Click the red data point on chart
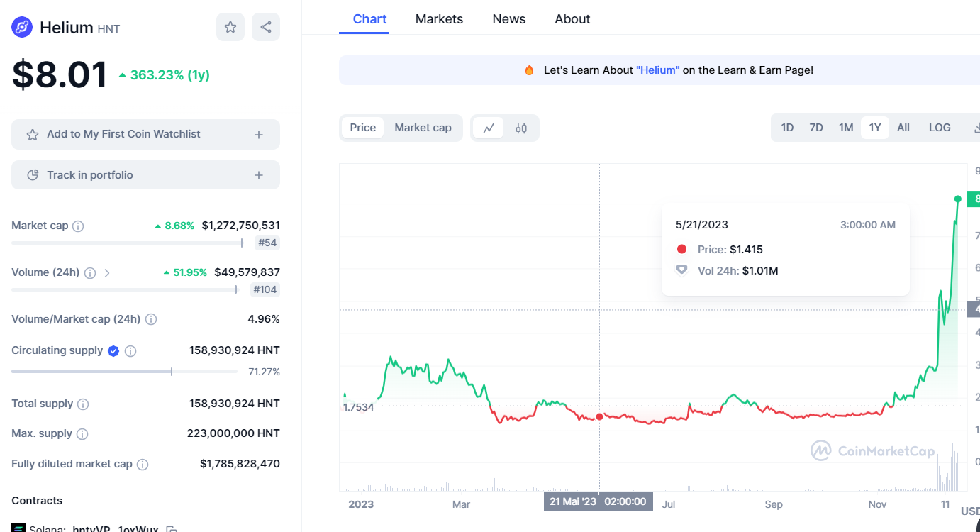980x532 pixels. pos(600,417)
